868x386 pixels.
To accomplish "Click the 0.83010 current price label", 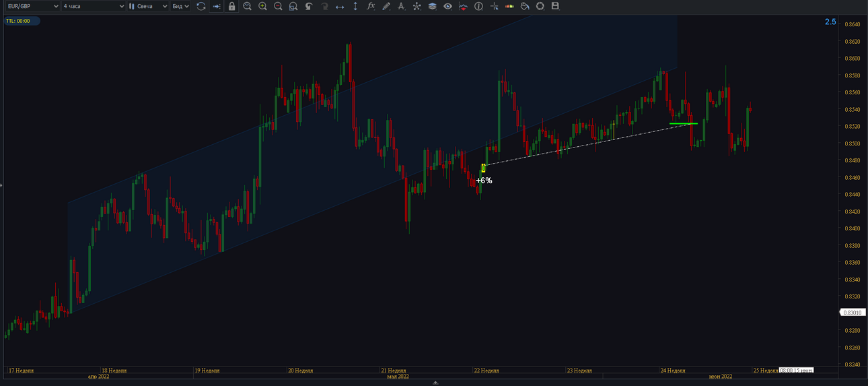I will 853,313.
